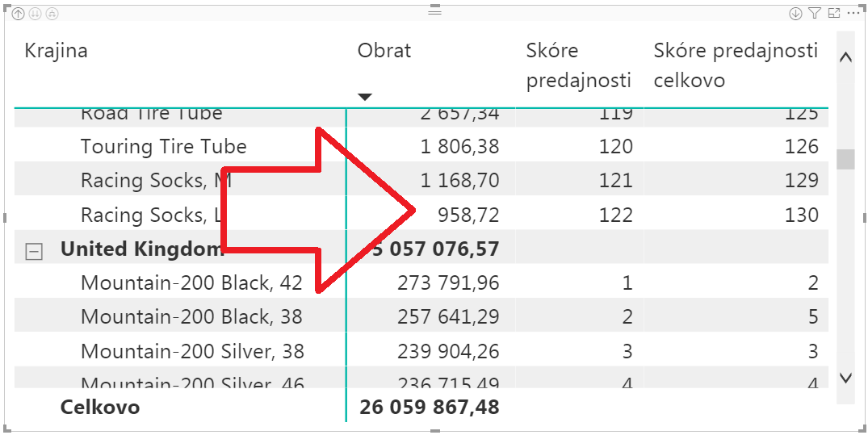Image resolution: width=868 pixels, height=435 pixels.
Task: Click the vertical scrollbar thumb
Action: (845, 159)
